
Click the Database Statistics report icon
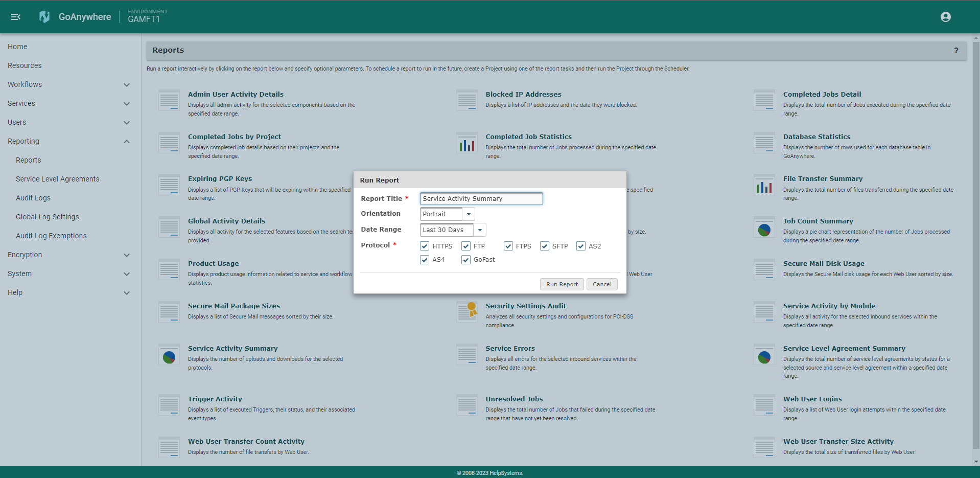[764, 143]
